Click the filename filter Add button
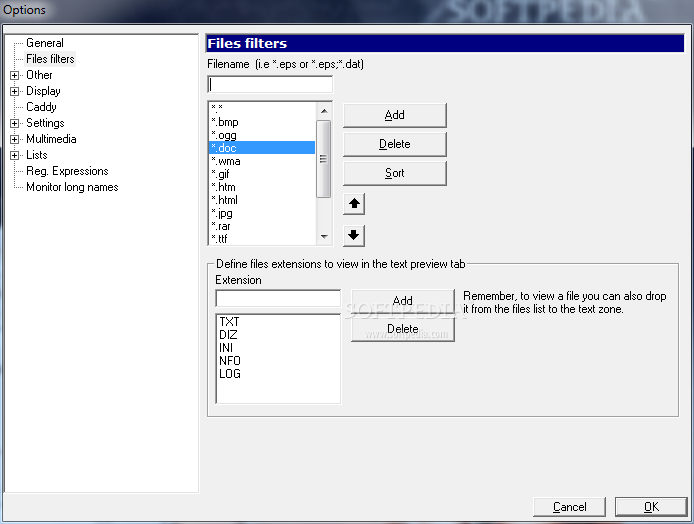This screenshot has width=694, height=524. (395, 116)
